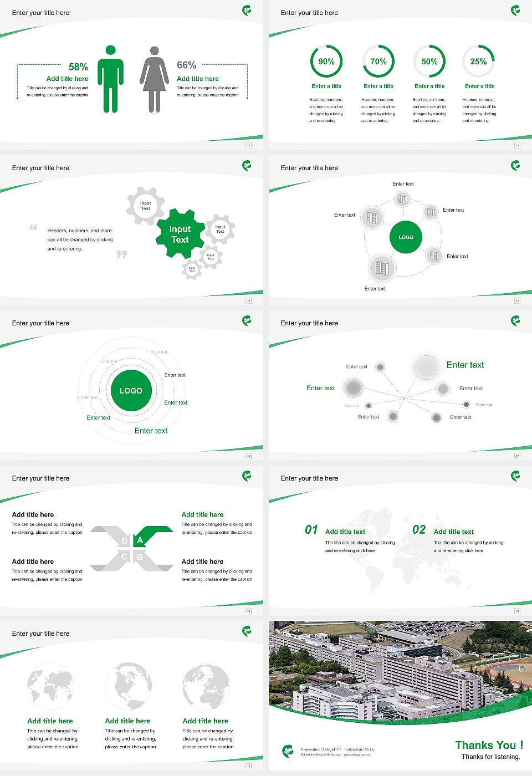Select the quote text 'Headers, numbers, and more'
This screenshot has width=532, height=776.
coord(80,231)
